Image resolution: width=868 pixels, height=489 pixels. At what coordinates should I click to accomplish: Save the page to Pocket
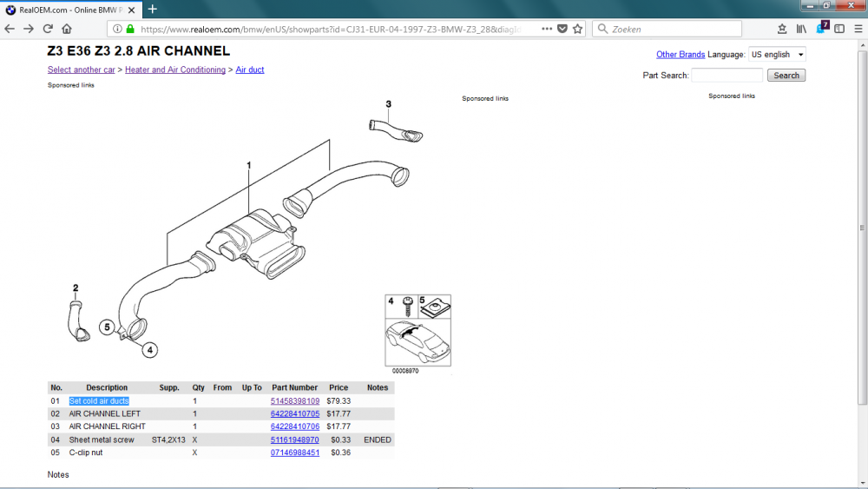562,29
